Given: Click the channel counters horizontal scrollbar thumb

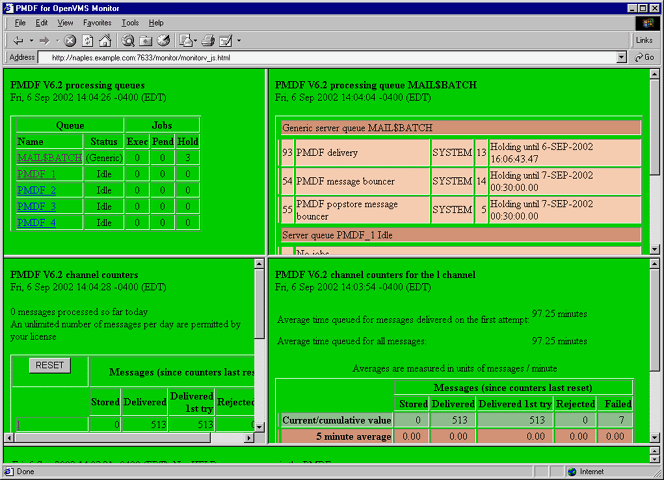Looking at the screenshot, I should point(112,438).
